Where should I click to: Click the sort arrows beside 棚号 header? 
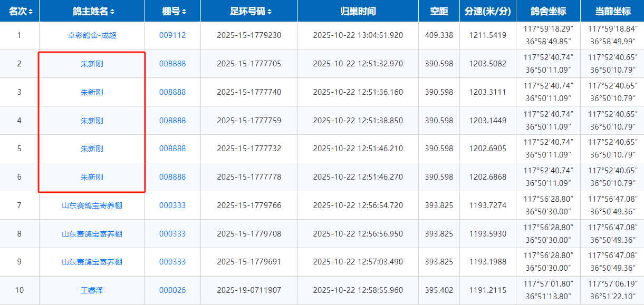(x=183, y=12)
